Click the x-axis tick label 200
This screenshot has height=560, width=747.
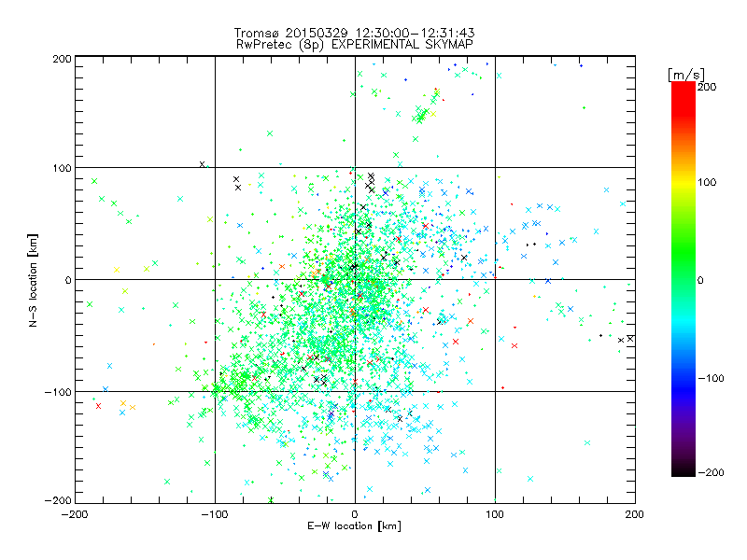click(635, 514)
